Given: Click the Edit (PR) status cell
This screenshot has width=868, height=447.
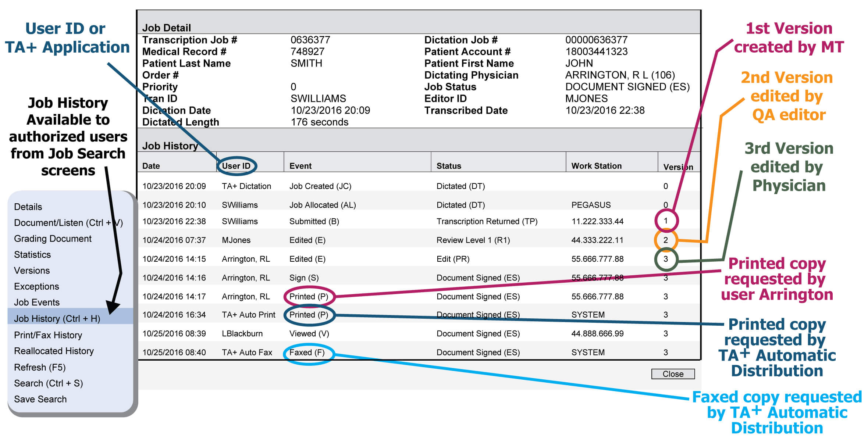Looking at the screenshot, I should pos(453,259).
